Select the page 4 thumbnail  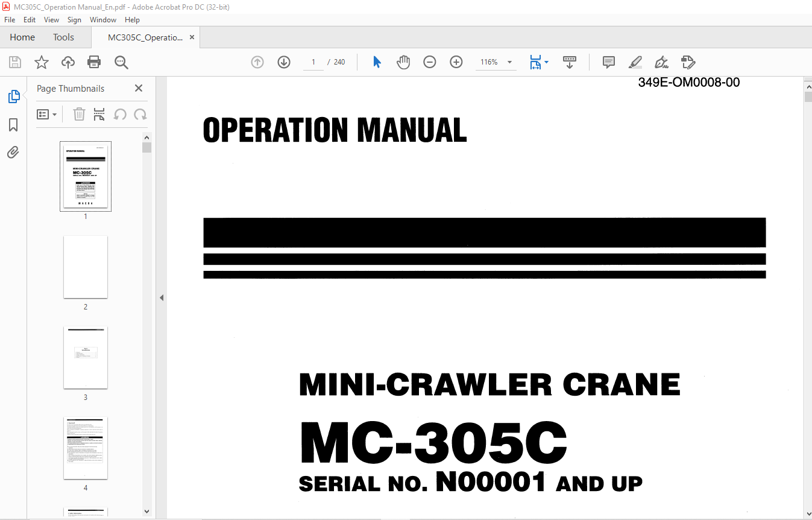pyautogui.click(x=86, y=448)
